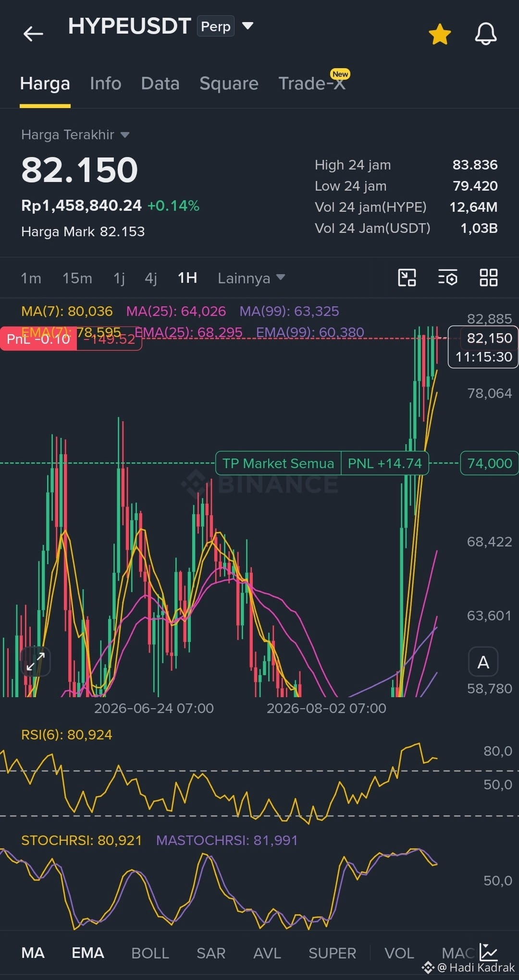
Task: Tap the High 24 jam value 83.836
Action: pyautogui.click(x=475, y=165)
